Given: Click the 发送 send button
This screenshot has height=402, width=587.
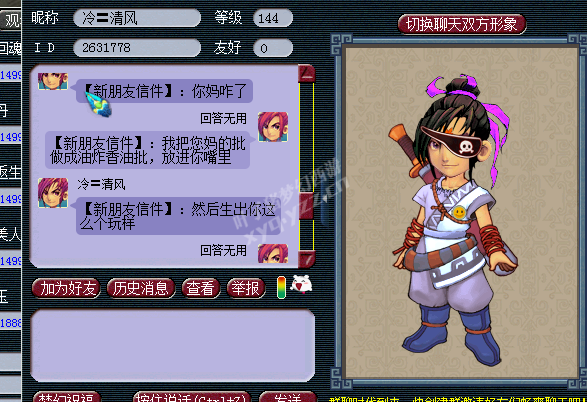Looking at the screenshot, I should (x=288, y=397).
